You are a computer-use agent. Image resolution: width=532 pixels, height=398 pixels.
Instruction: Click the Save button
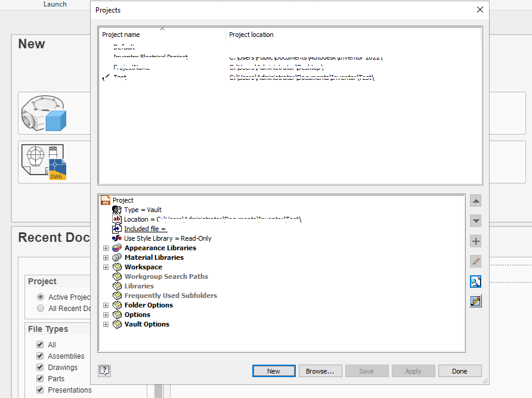(366, 371)
